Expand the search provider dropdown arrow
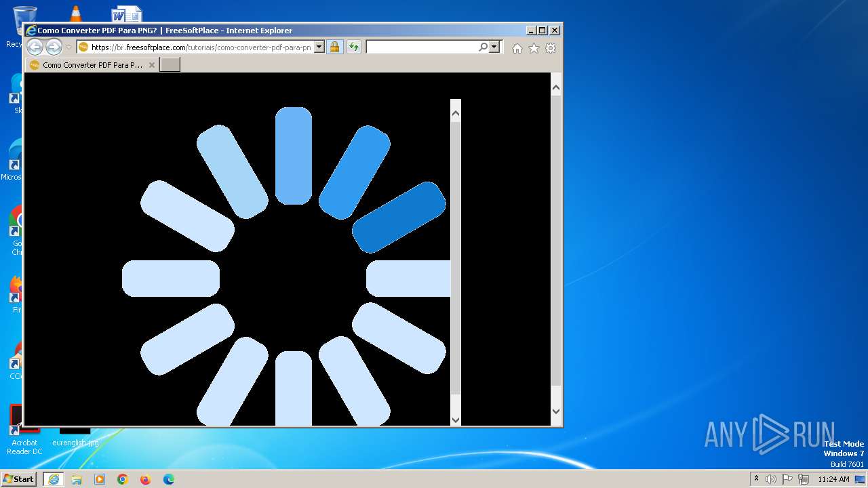The width and height of the screenshot is (868, 488). click(x=494, y=47)
